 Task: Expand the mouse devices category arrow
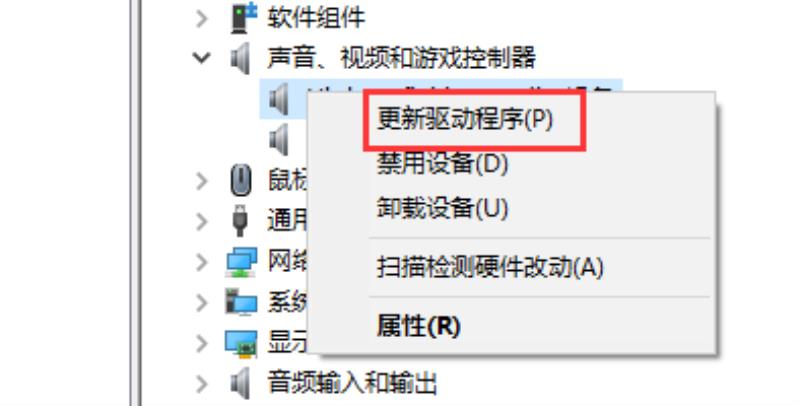point(202,181)
